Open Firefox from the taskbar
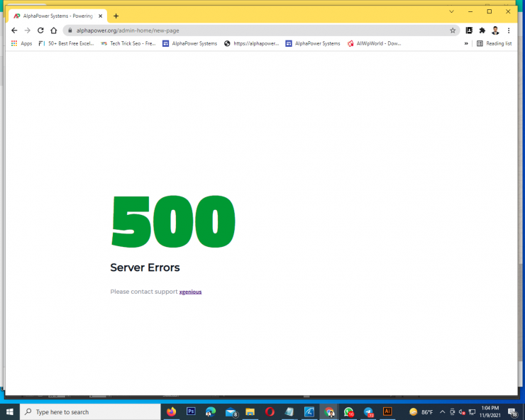This screenshot has width=525, height=420. [171, 411]
